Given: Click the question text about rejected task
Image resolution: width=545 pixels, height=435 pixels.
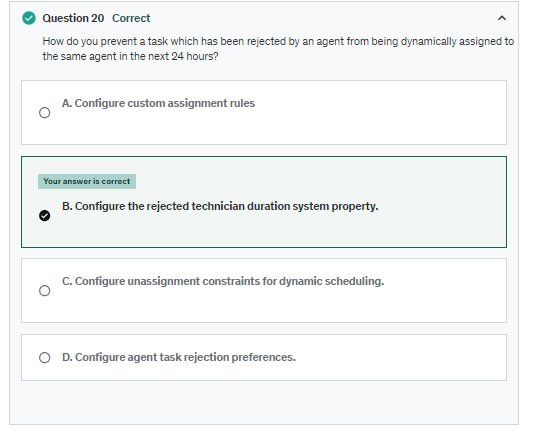Looking at the screenshot, I should (278, 49).
